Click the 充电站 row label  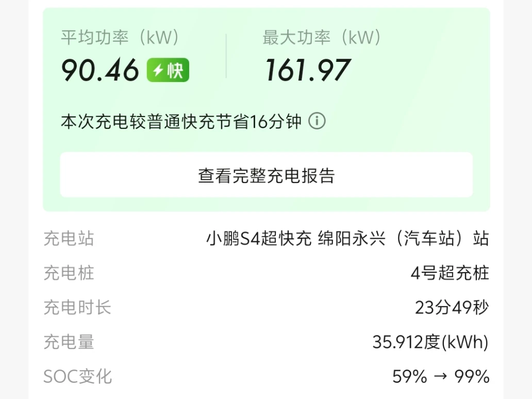(69, 239)
